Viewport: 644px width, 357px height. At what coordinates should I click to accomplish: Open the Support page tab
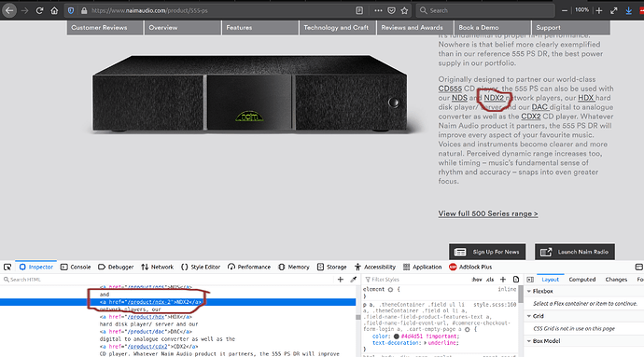(571, 27)
